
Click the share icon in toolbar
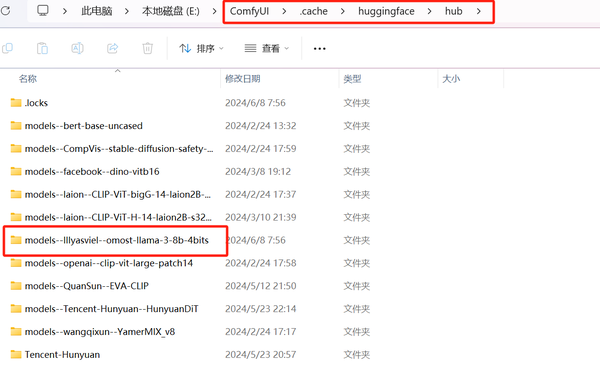[x=112, y=49]
